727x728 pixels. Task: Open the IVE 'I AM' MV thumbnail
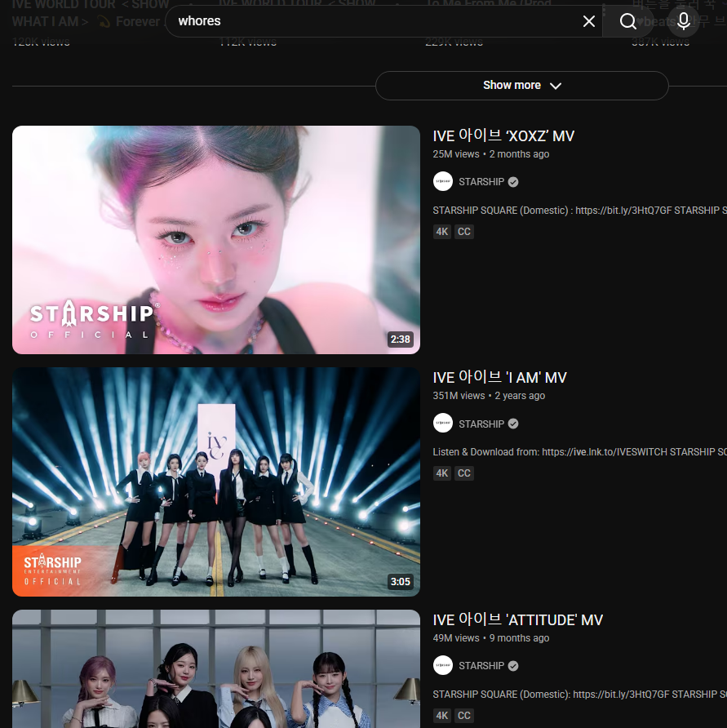point(216,482)
